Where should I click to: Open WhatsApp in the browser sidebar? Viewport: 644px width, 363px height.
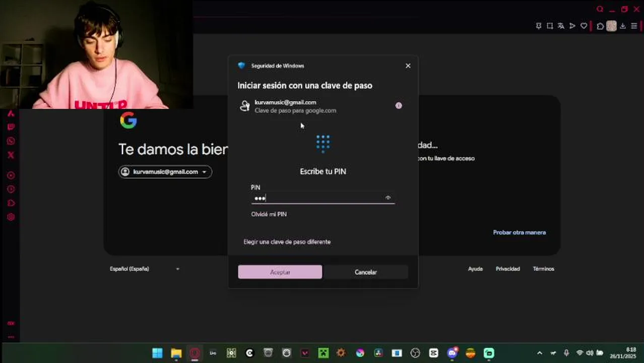pos(11,141)
